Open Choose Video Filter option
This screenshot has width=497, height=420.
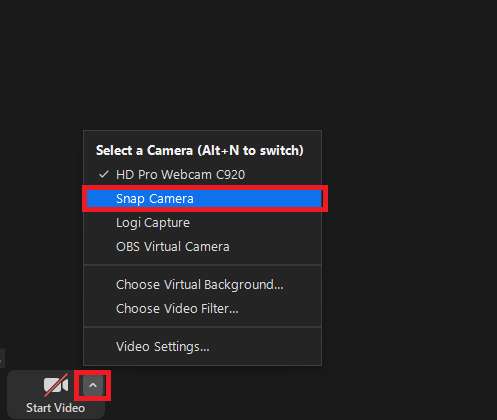(177, 309)
